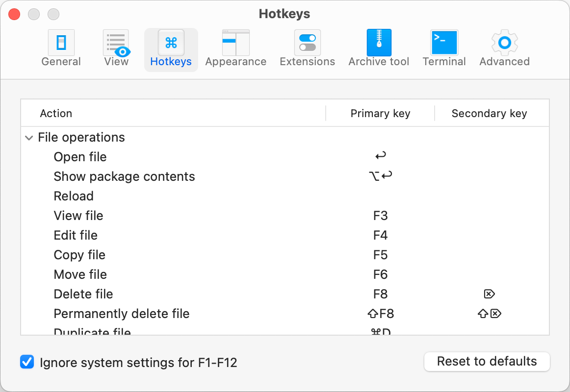Screen dimensions: 570x392
Task: Select the Archive tool icon
Action: [x=378, y=48]
